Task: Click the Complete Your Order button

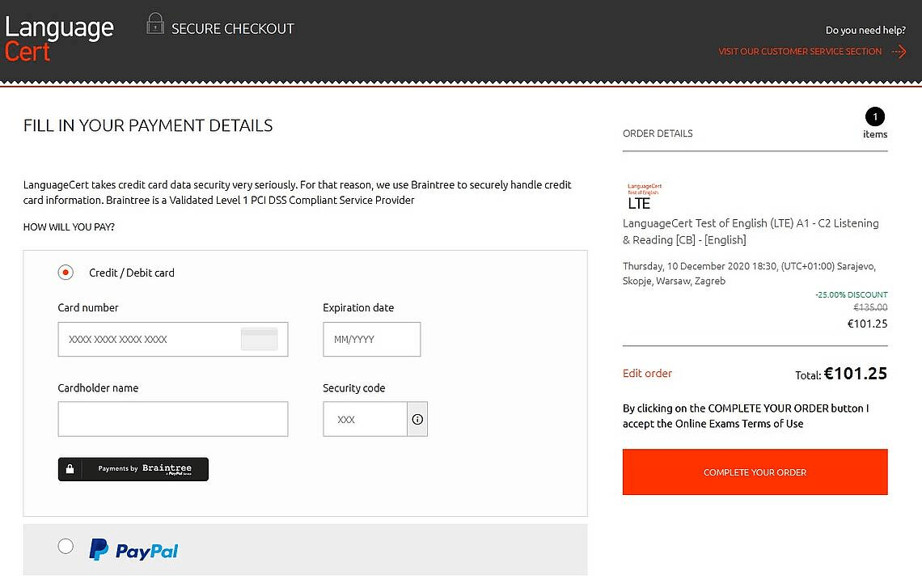Action: 755,472
